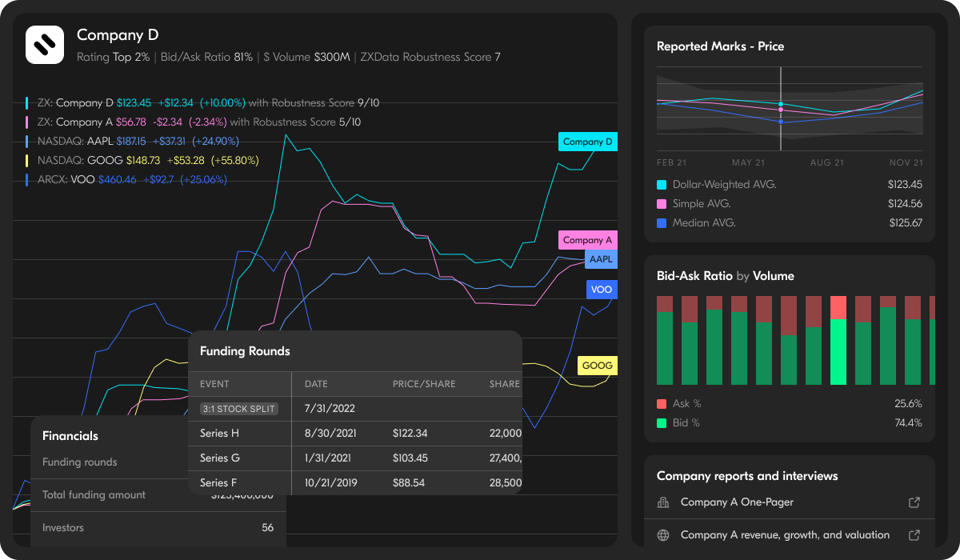Viewport: 960px width, 560px height.
Task: Click the ZX: Company D legend entry
Action: click(202, 103)
